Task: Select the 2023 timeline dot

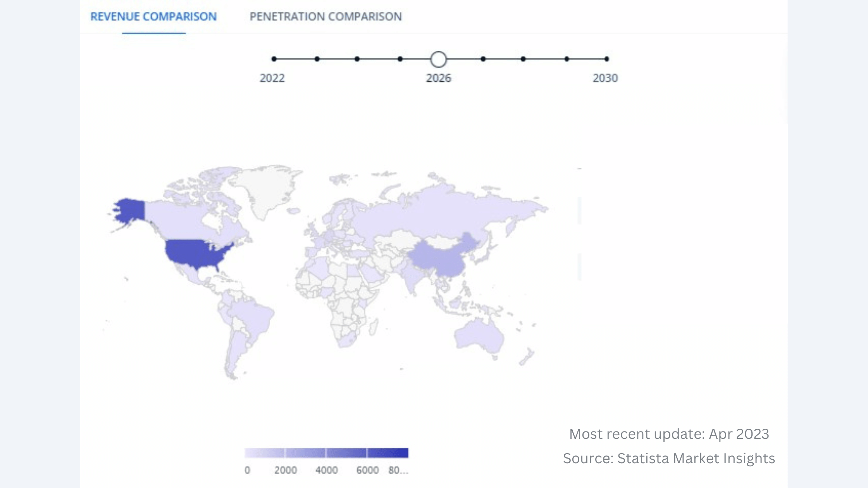Action: tap(317, 59)
